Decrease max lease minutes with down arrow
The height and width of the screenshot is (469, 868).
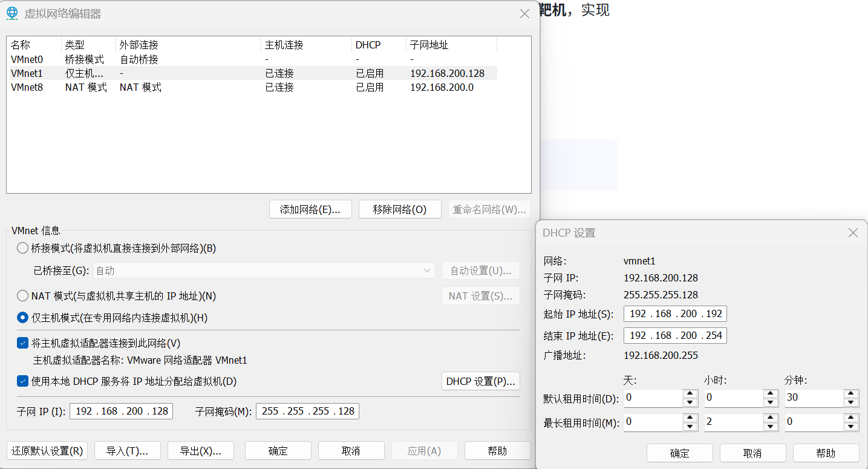[851, 427]
